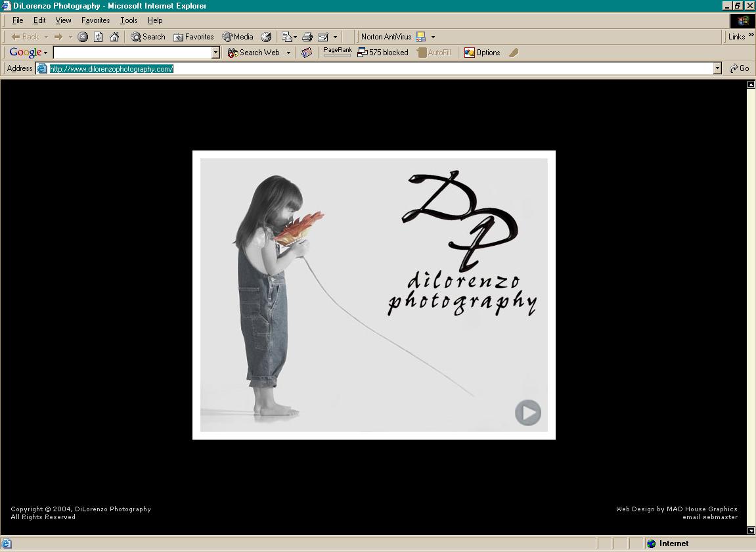Click the Internet Explorer title bar icon
The height and width of the screenshot is (552, 756).
tap(7, 6)
